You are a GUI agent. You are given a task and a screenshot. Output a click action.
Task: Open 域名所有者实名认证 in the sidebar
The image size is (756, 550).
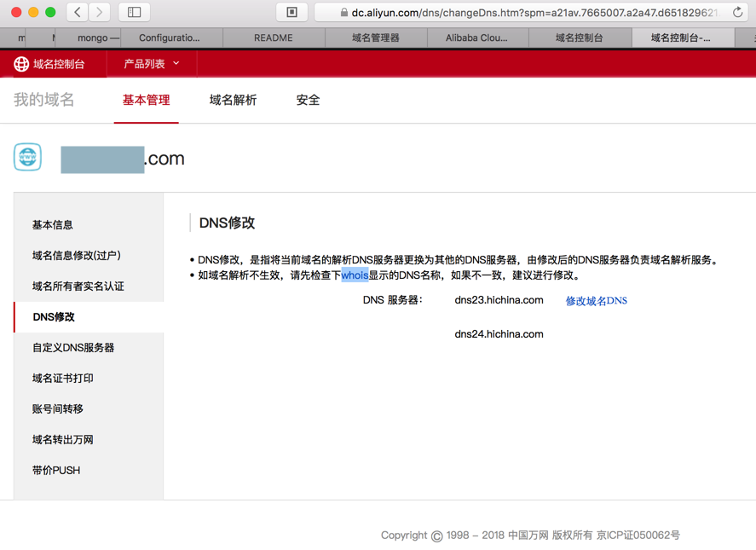89,287
